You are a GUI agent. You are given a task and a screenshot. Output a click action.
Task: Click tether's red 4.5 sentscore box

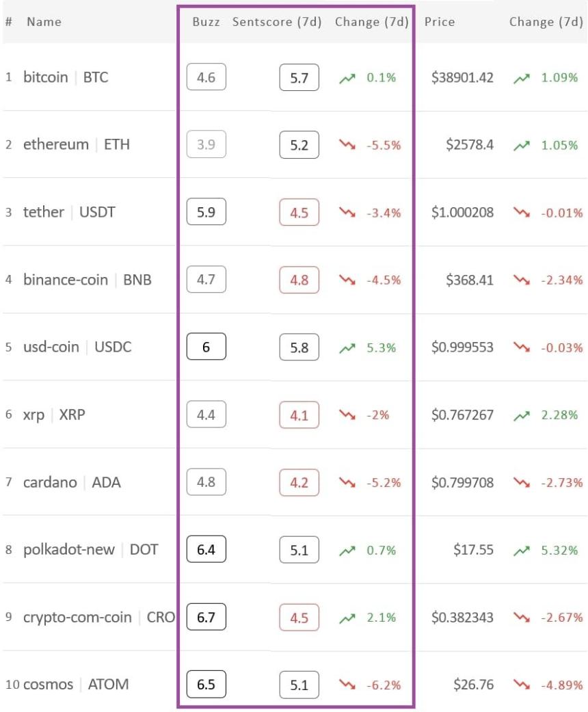tap(299, 213)
